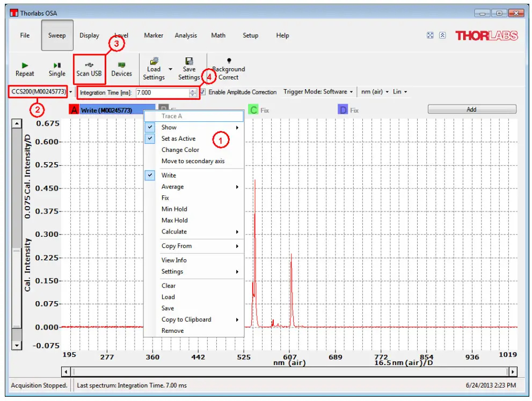532x401 pixels.
Task: Save current settings with Save Settings icon
Action: click(189, 68)
